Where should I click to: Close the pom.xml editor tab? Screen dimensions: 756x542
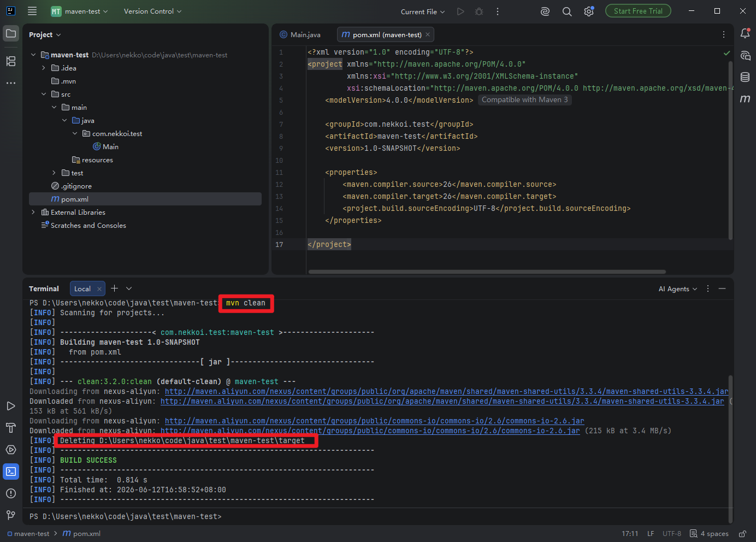(x=428, y=34)
